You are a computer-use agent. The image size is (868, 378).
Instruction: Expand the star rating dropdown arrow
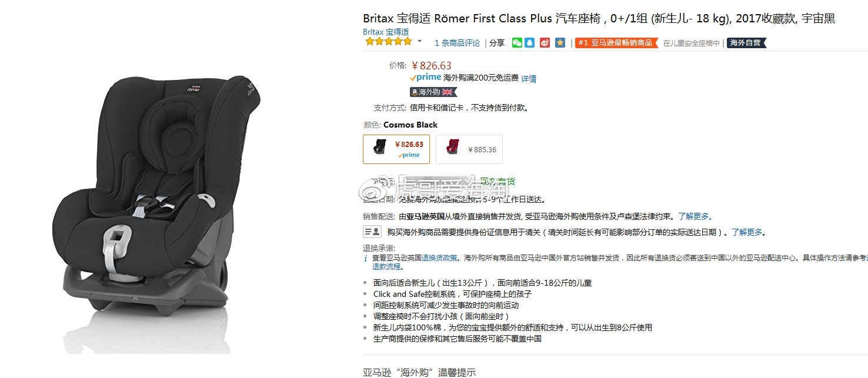[419, 42]
